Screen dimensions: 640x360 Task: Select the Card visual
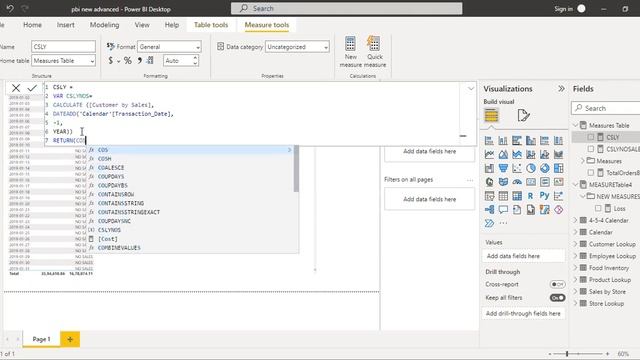click(x=531, y=182)
